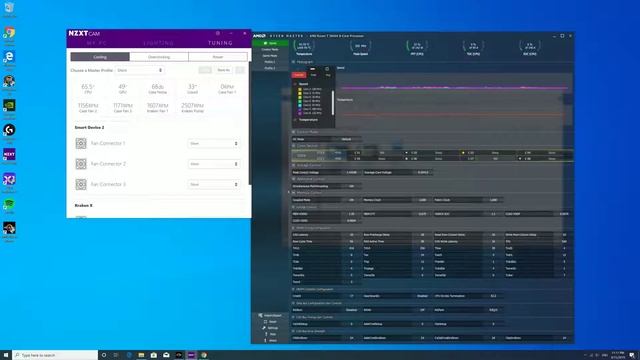The height and width of the screenshot is (360, 640).
Task: Open Fan Connector 3 profile dropdown
Action: coord(213,184)
